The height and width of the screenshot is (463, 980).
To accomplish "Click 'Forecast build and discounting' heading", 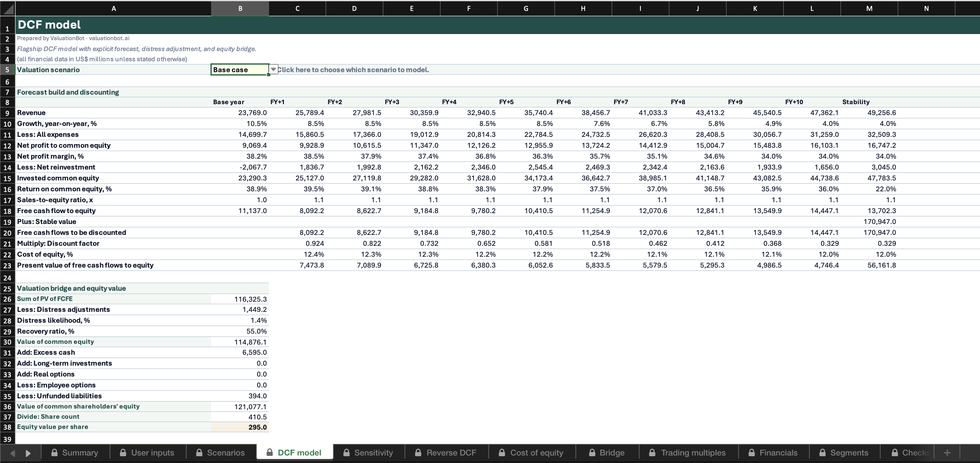I will (68, 92).
